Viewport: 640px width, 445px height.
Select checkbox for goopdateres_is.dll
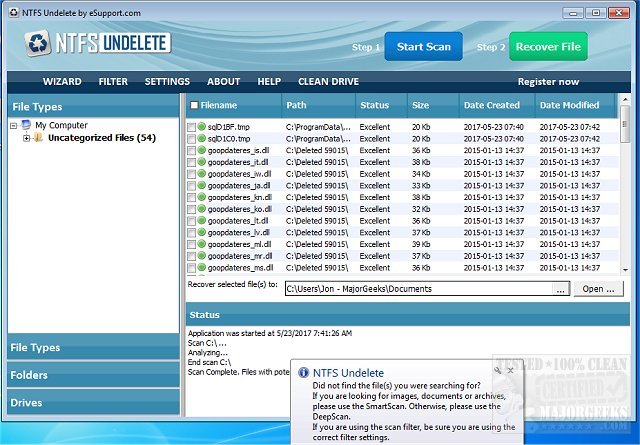pyautogui.click(x=191, y=151)
